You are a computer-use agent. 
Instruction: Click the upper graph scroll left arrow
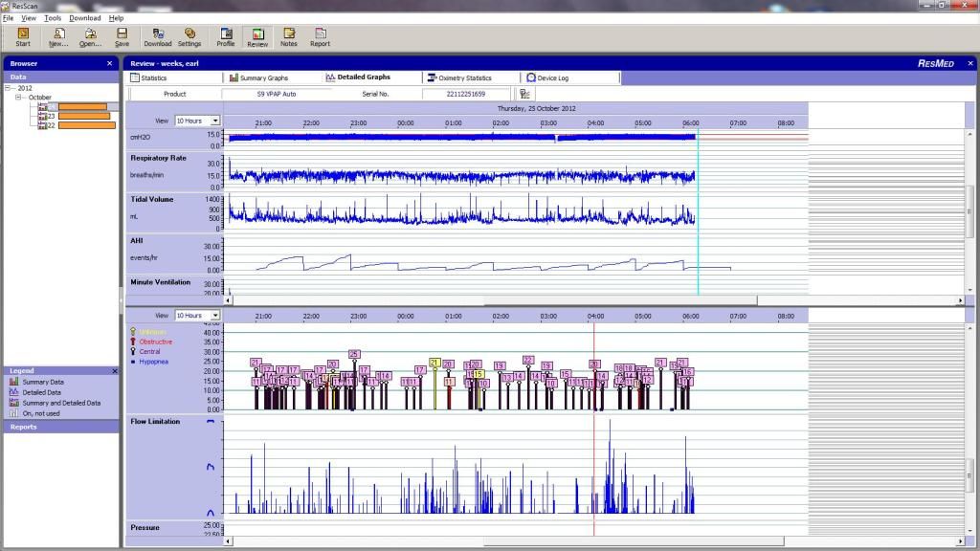pos(228,300)
